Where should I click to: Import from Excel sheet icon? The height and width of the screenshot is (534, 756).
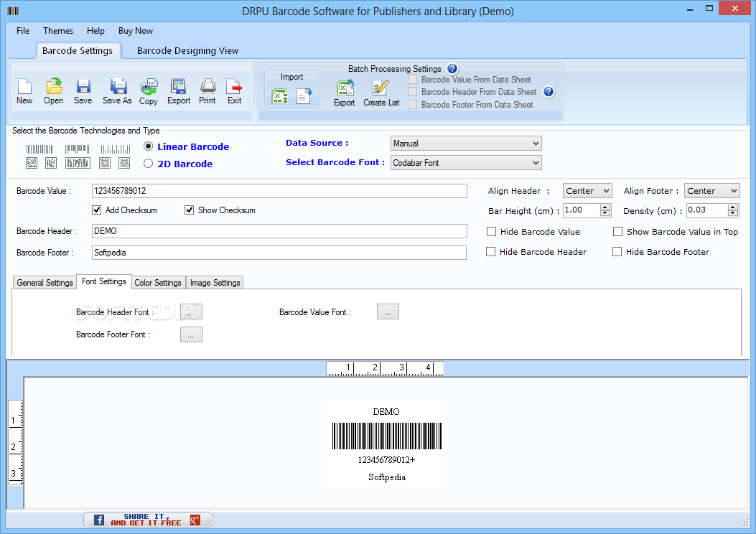pyautogui.click(x=280, y=96)
